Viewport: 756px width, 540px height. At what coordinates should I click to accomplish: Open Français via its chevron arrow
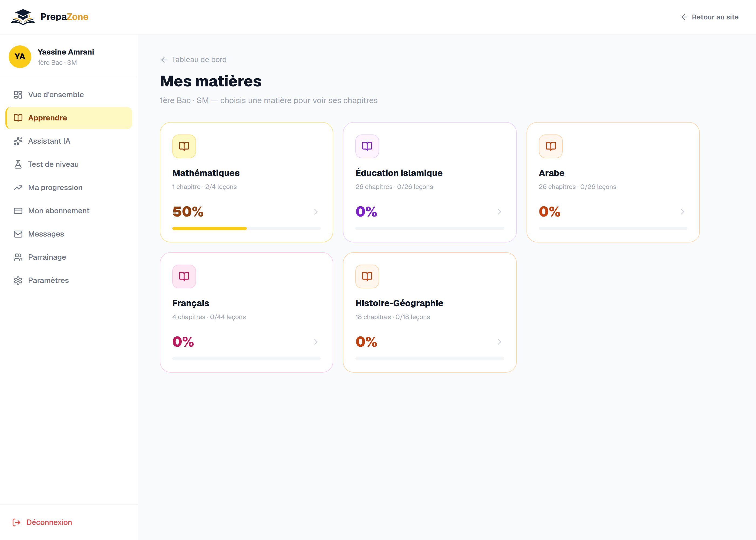coord(316,342)
